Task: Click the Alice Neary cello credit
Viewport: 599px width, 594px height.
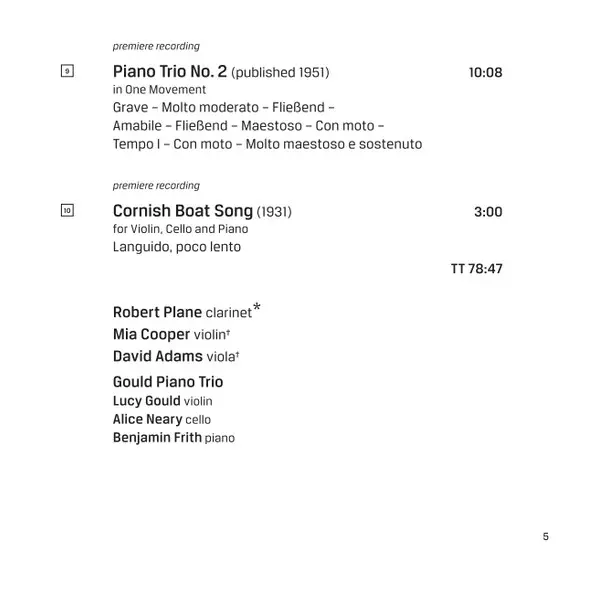Action: 162,419
